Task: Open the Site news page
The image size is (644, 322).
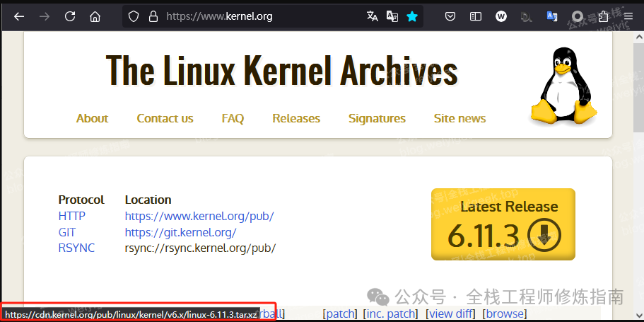Action: click(459, 118)
